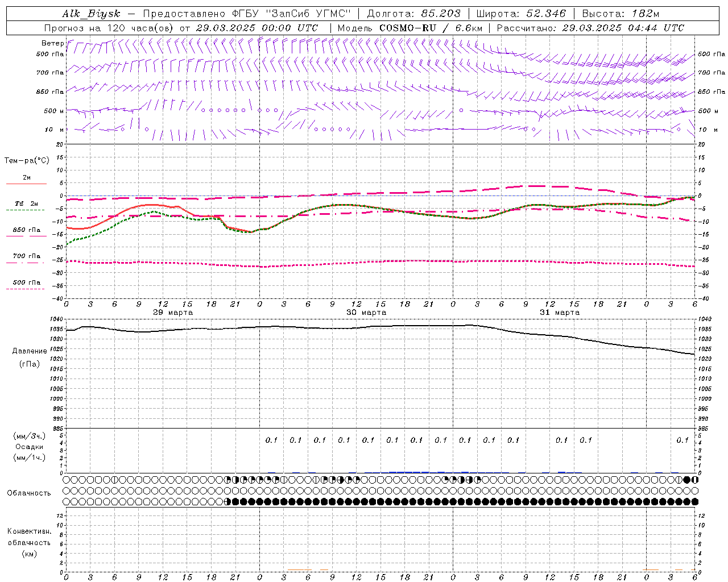Click the "30 марта" date label
The width and height of the screenshot is (728, 582).
366,313
